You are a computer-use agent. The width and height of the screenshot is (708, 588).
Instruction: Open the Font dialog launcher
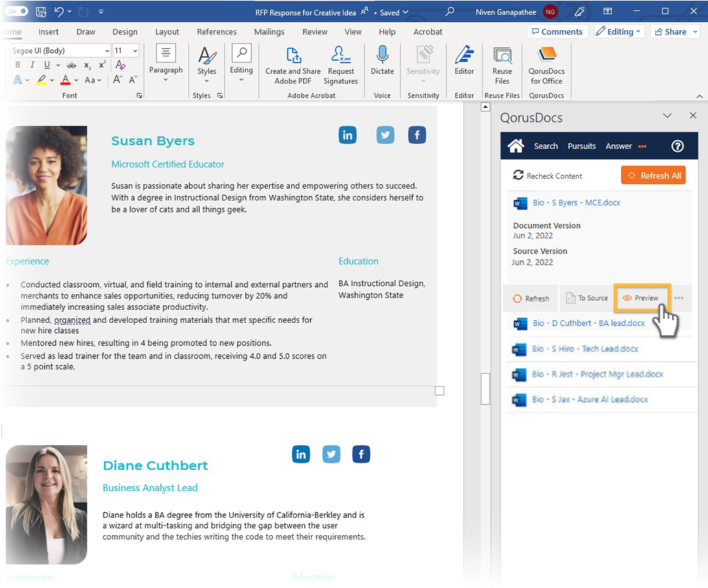tap(139, 95)
